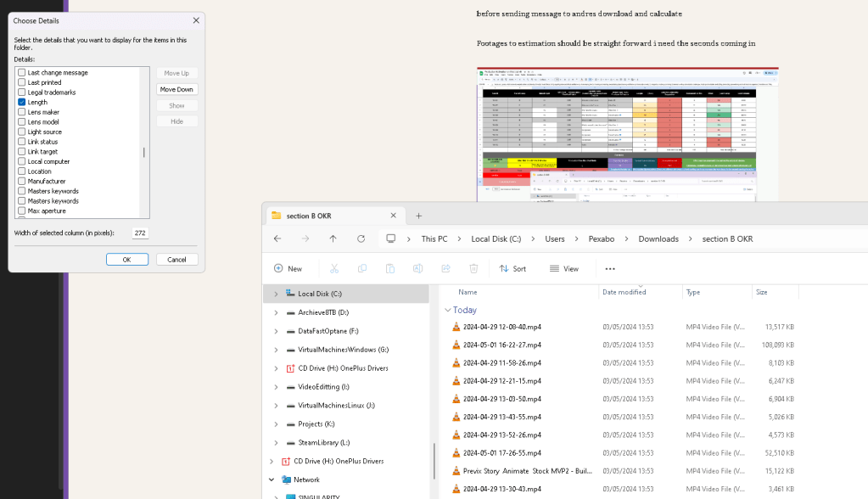868x499 pixels.
Task: Expand VirtualMachinesLinux (J:) node
Action: click(x=276, y=406)
